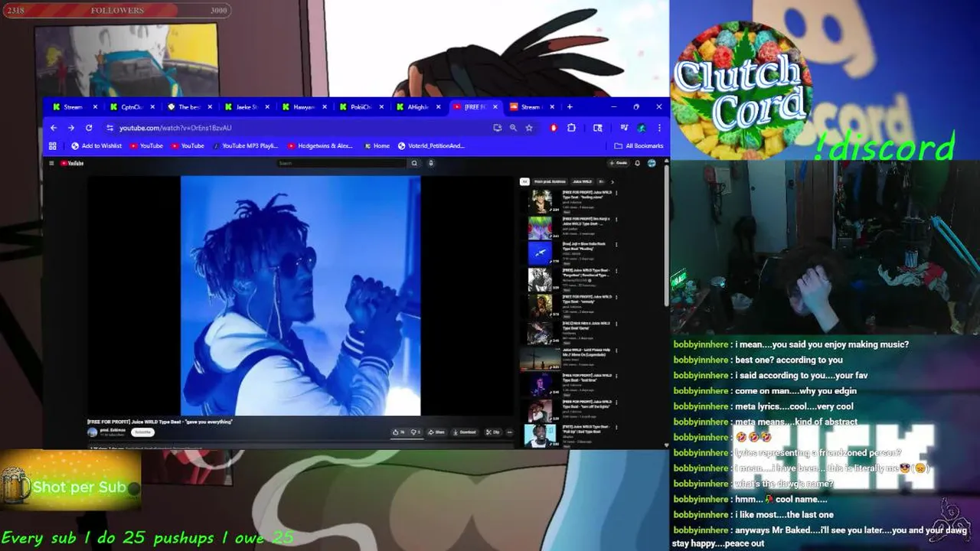Viewport: 980px width, 551px height.
Task: Open the first YouTube bookmark
Action: [x=146, y=145]
